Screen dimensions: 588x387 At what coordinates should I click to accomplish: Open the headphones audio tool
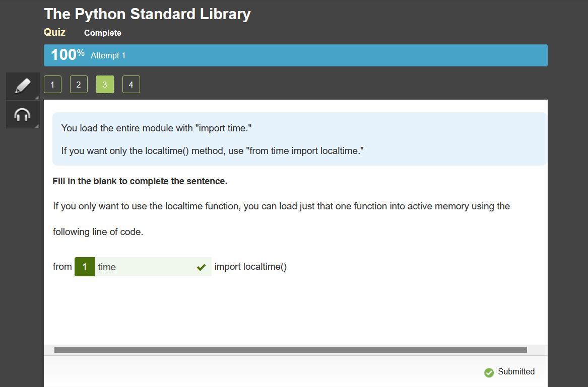click(23, 115)
